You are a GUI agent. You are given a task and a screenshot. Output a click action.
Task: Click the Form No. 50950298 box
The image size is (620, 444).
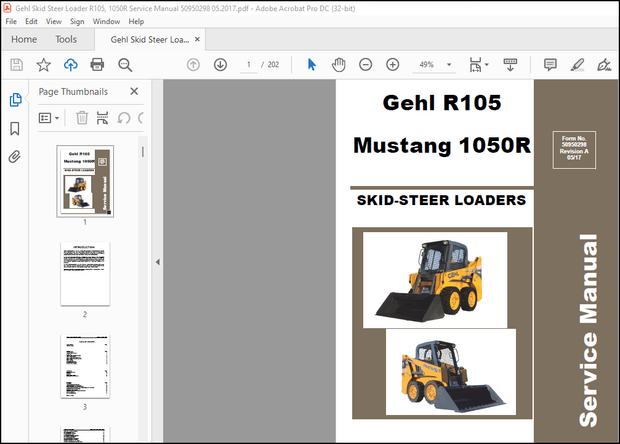pyautogui.click(x=574, y=150)
